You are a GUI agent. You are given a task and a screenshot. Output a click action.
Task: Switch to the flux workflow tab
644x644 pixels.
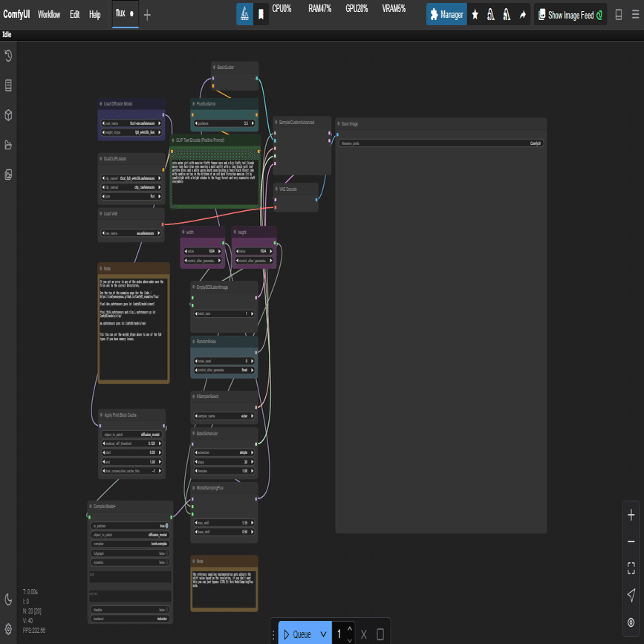(x=120, y=14)
